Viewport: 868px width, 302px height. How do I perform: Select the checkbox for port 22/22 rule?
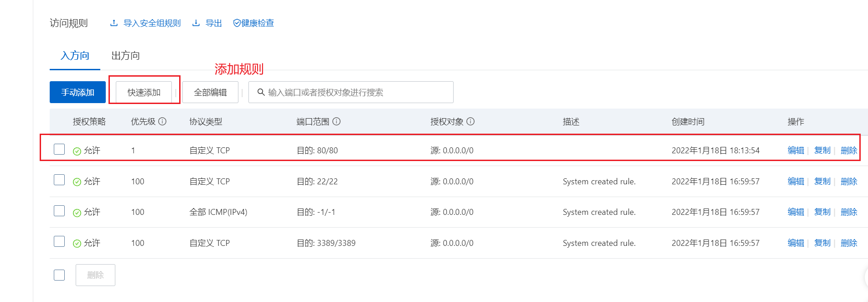point(59,180)
